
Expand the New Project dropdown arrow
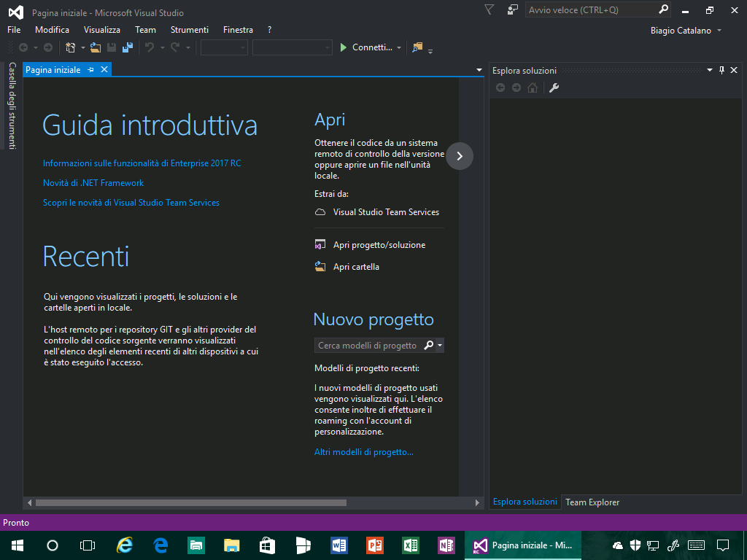[x=82, y=47]
